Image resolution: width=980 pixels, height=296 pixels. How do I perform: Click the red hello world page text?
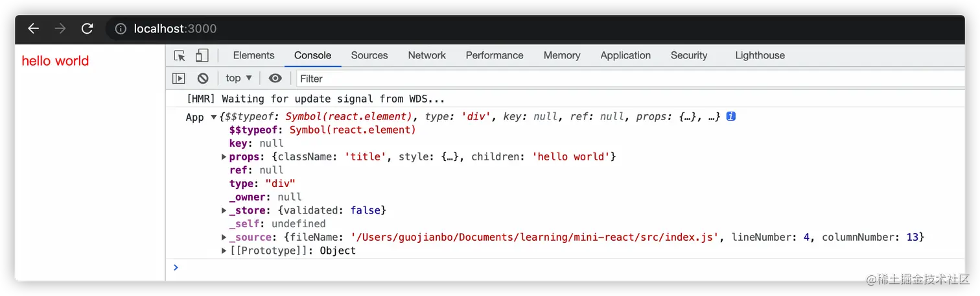55,61
